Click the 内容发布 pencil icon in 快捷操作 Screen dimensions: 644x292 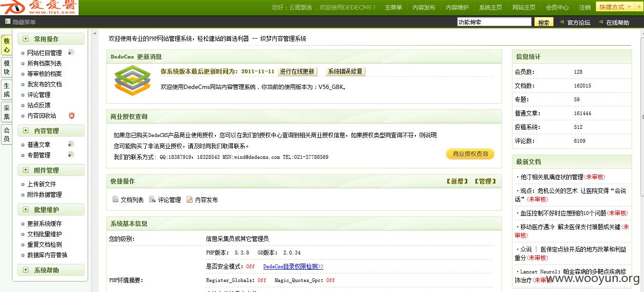(x=190, y=199)
